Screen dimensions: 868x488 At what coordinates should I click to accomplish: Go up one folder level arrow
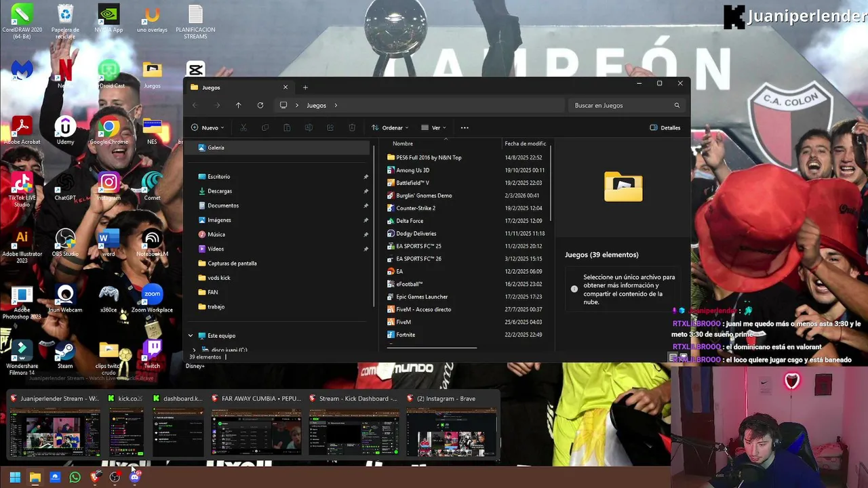click(238, 105)
